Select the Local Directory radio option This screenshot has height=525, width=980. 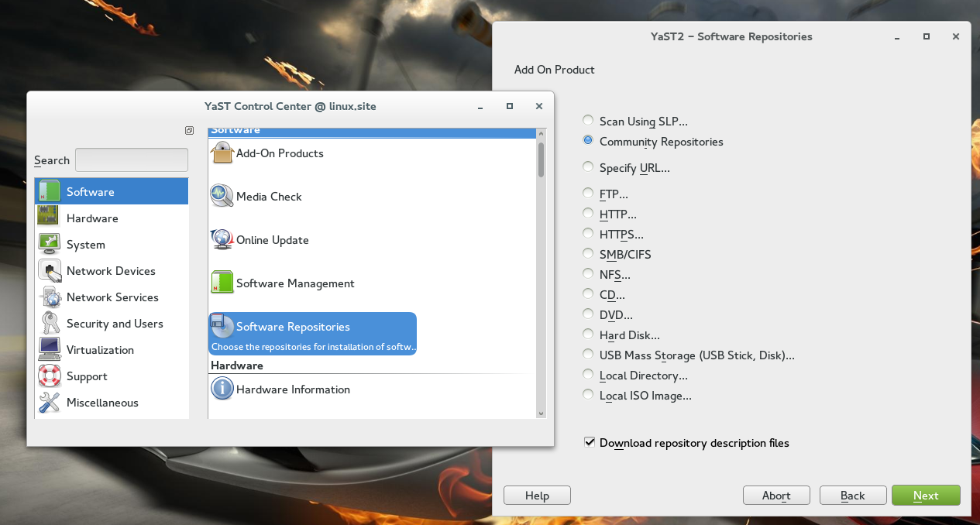point(588,374)
